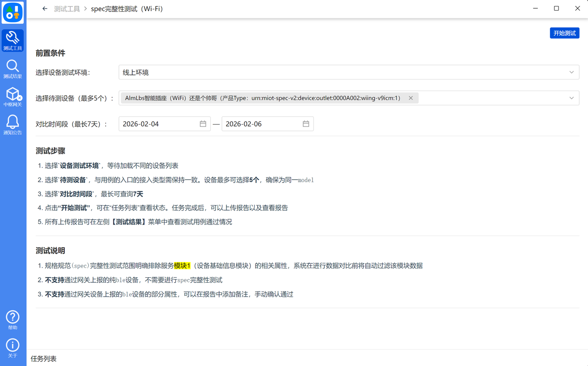Image resolution: width=588 pixels, height=366 pixels.
Task: Click the 开始测试 button
Action: 565,33
